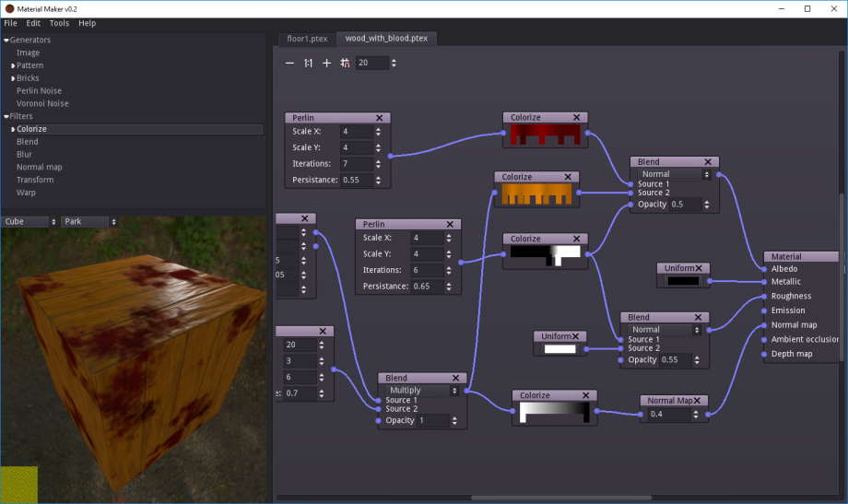Click the white Uniform color swatch
This screenshot has height=504, width=848.
point(560,349)
